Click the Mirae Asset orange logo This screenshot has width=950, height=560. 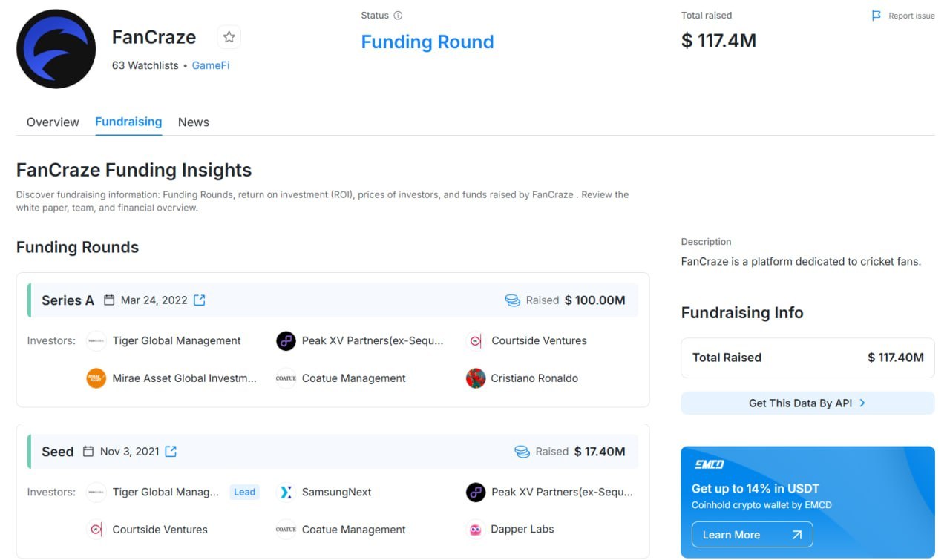coord(96,378)
